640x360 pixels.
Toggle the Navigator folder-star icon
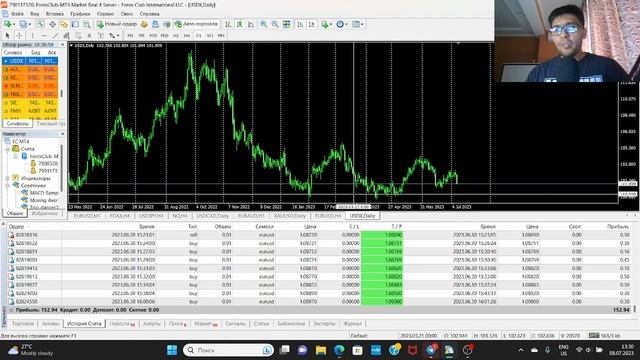coord(64,24)
